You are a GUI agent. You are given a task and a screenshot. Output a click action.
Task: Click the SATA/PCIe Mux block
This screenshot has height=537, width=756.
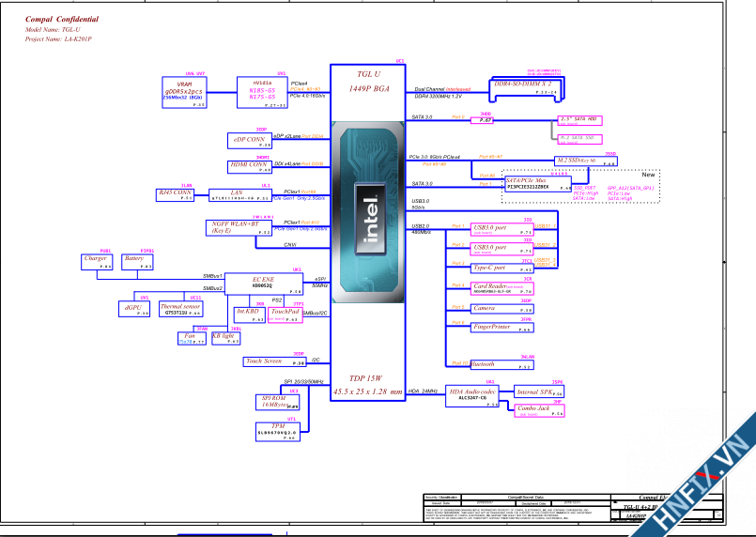click(538, 183)
